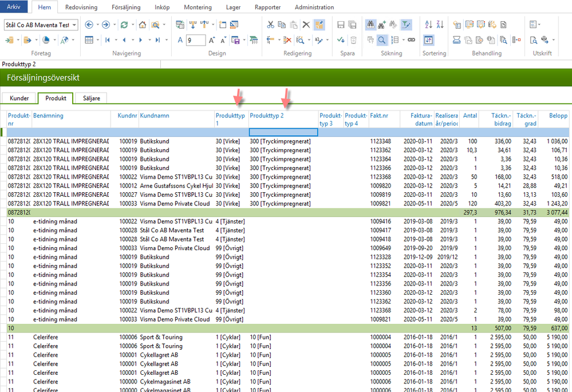Toggle the highlighted sort button in Sortering
Screen dimensions: 572x392
tap(428, 40)
